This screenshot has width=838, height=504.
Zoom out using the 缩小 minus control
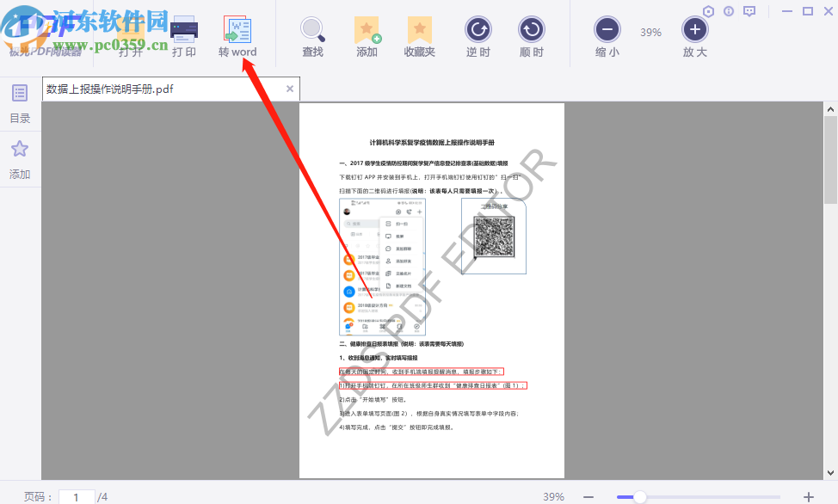pyautogui.click(x=607, y=30)
